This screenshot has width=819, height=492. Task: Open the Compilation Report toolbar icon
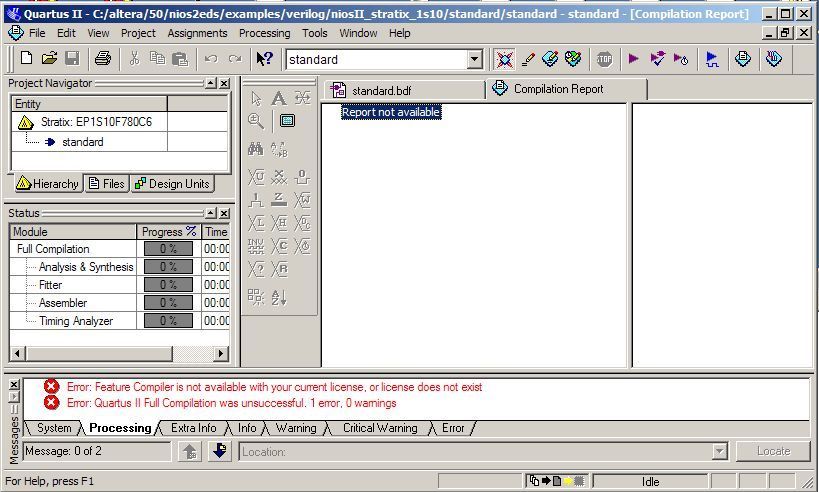[x=742, y=58]
